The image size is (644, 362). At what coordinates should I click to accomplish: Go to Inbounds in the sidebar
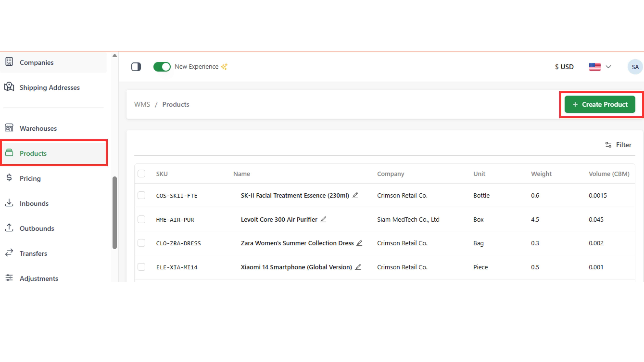[x=34, y=203]
